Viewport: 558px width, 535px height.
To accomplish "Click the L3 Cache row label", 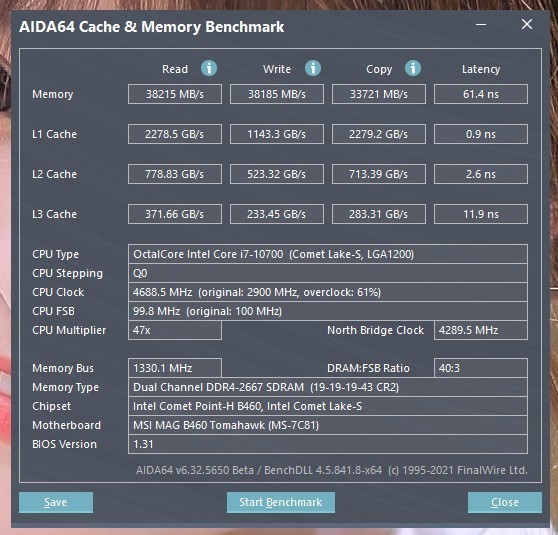I will [54, 214].
